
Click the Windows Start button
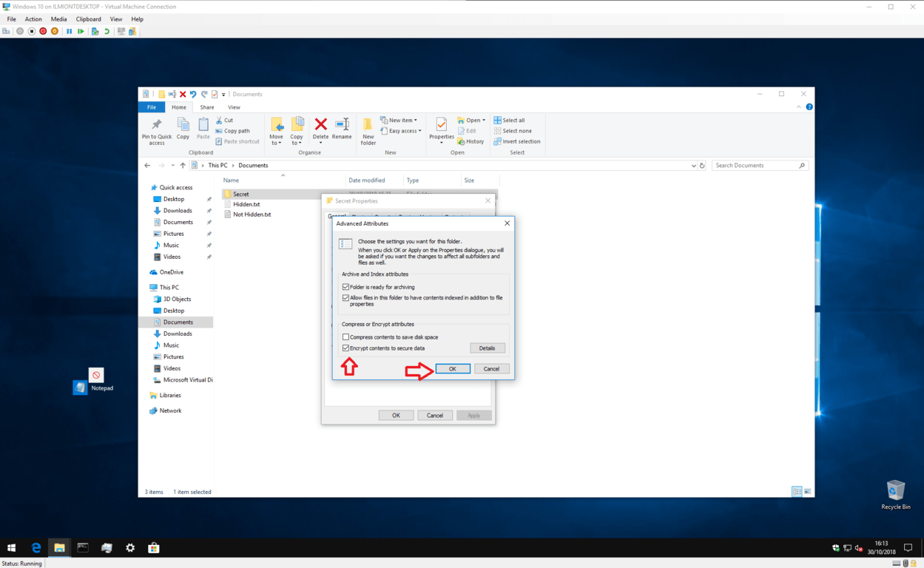tap(11, 548)
